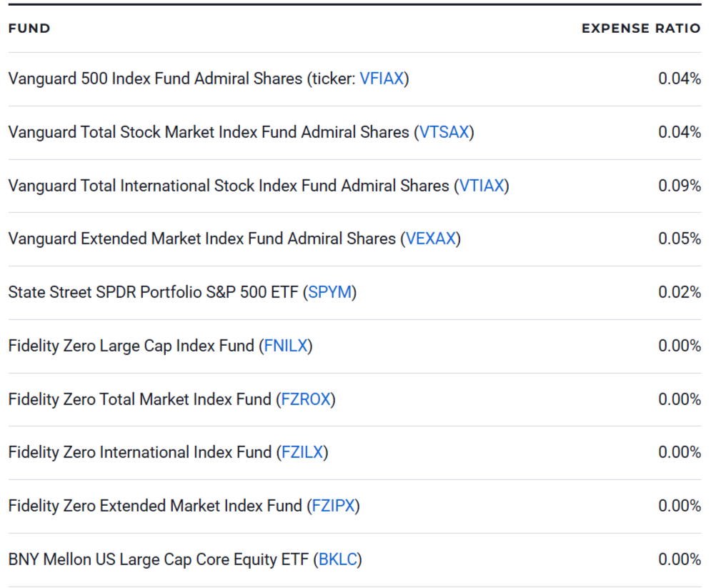716x588 pixels.
Task: Click the 0.05% expense ratio for VEXAX
Action: click(680, 239)
